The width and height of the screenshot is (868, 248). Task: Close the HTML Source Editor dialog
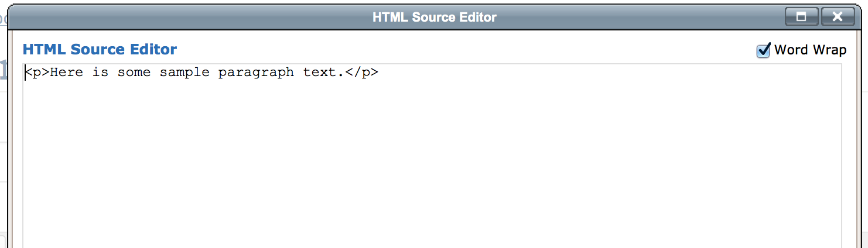838,17
